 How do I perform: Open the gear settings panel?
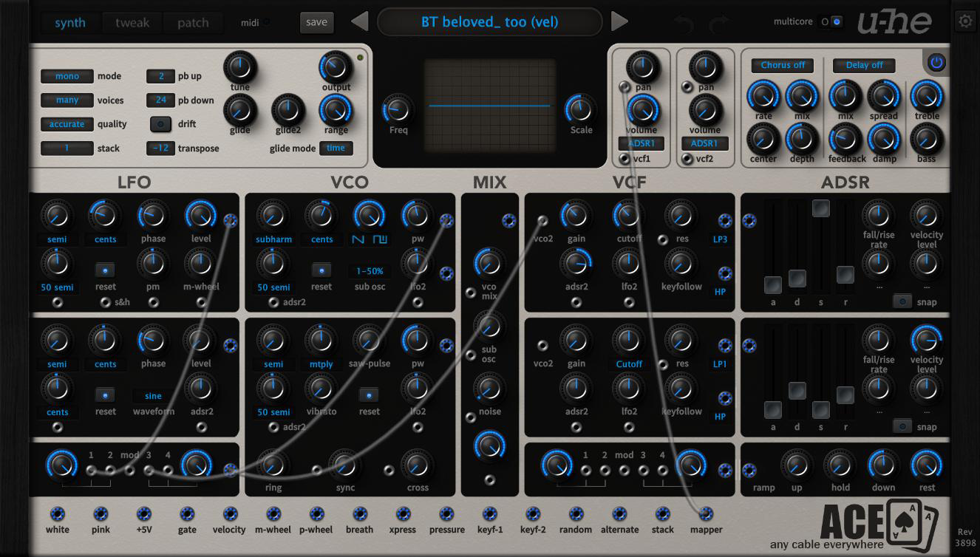(965, 21)
